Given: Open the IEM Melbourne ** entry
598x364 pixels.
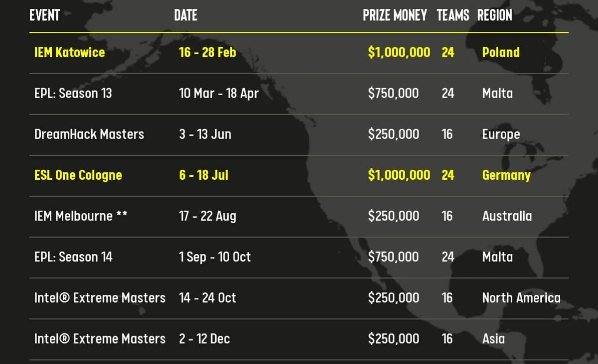Looking at the screenshot, I should [x=81, y=216].
